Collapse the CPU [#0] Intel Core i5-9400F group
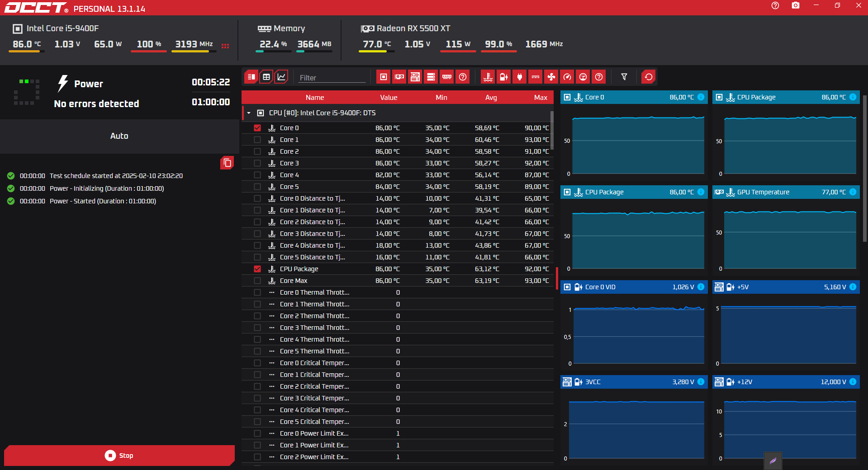 [x=249, y=113]
